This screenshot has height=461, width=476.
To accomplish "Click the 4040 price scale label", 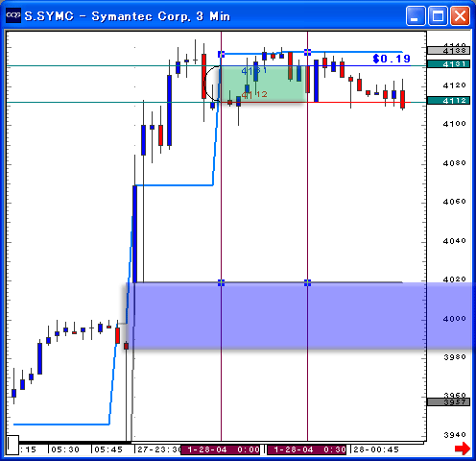I will [x=454, y=241].
